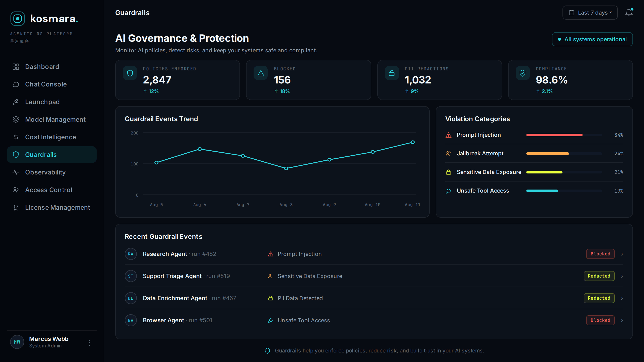The image size is (644, 362).
Task: Expand the Browser Agent run #501 event chevron
Action: coord(622,320)
